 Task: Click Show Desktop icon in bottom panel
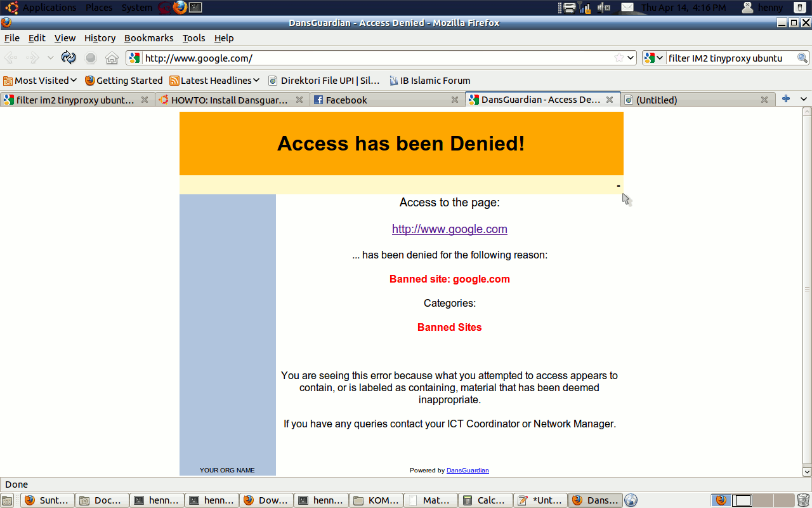pos(7,500)
